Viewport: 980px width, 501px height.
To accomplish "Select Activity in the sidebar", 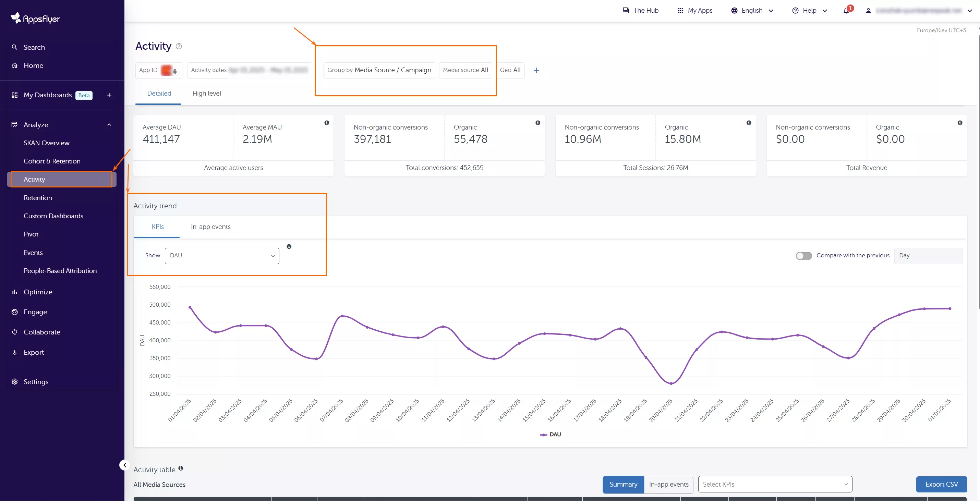I will click(x=62, y=179).
